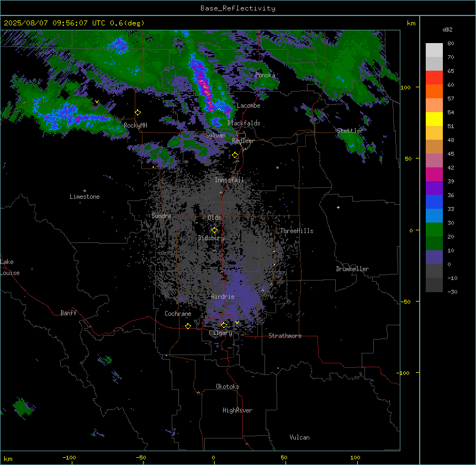Click the Limestone label
The height and width of the screenshot is (465, 476).
(84, 197)
